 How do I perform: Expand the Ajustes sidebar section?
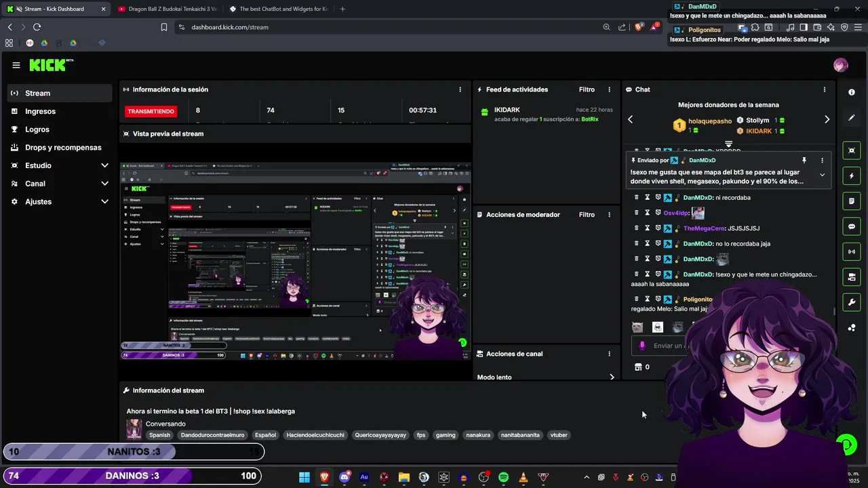[60, 201]
